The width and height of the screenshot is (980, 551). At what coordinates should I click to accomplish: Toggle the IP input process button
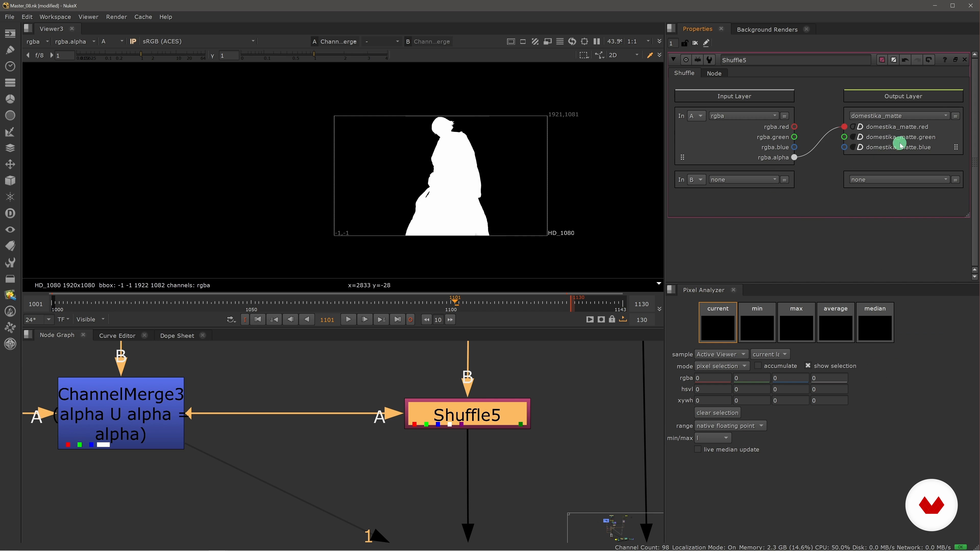(133, 41)
